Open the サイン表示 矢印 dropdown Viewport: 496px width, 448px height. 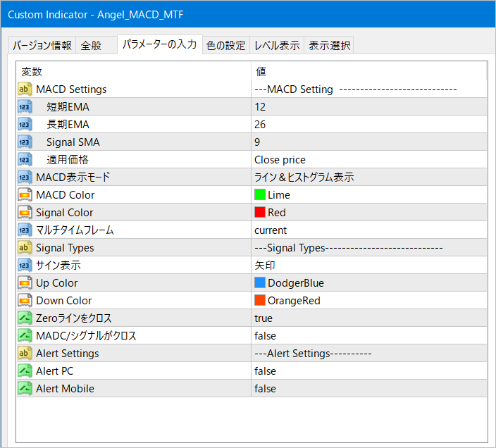point(264,266)
